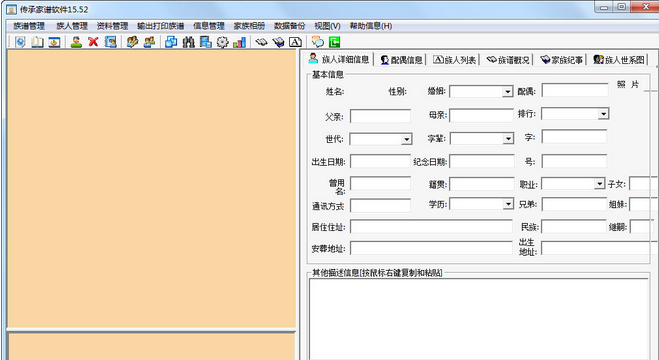Click the 籍贯 input field
Viewport: 659px width, 360px height.
[x=482, y=184]
